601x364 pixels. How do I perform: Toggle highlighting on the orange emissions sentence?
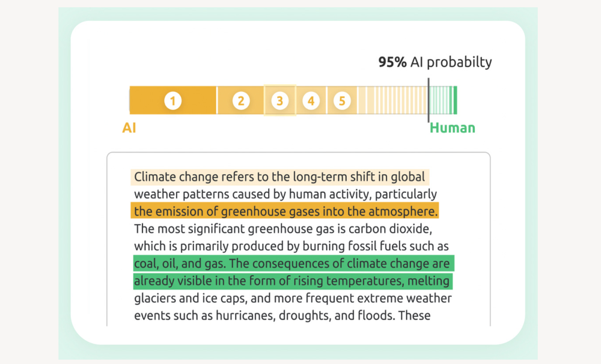284,211
